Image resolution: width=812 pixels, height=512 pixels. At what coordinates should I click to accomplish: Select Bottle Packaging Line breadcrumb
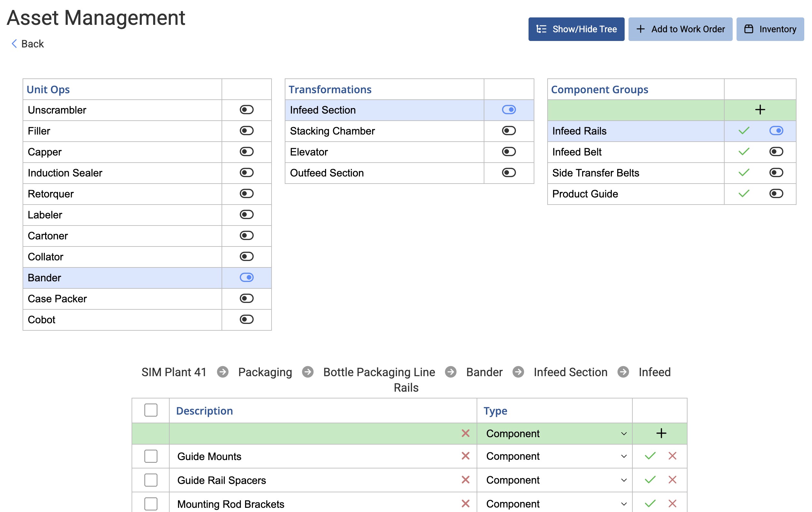[x=379, y=372]
